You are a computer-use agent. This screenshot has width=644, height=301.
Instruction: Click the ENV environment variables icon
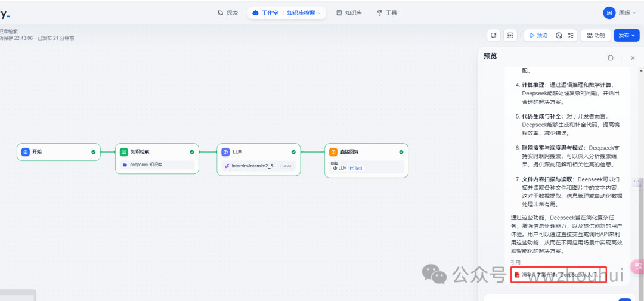510,35
